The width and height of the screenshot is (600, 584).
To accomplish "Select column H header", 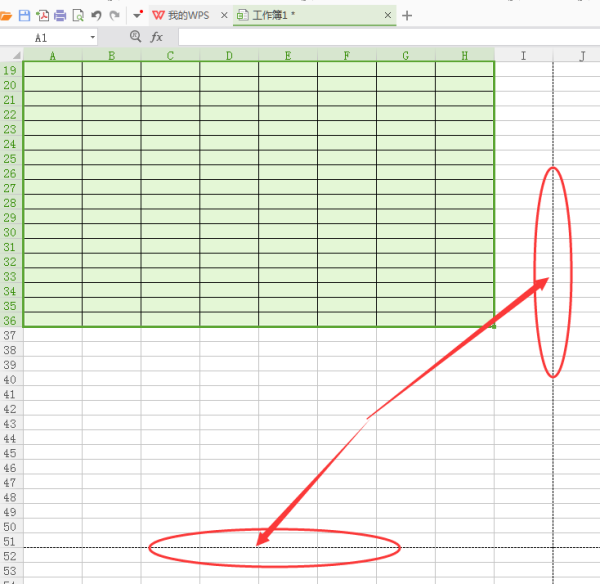I will coord(465,56).
